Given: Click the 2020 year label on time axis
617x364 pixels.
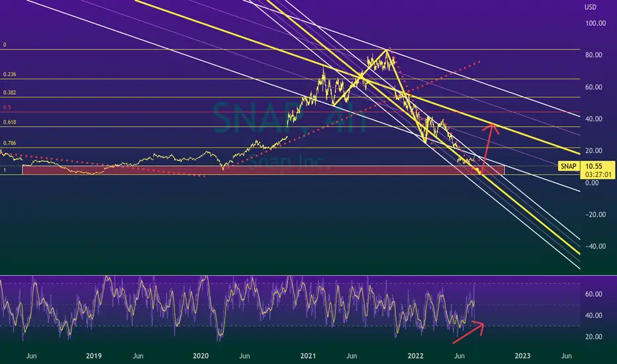Looking at the screenshot, I should (x=201, y=356).
